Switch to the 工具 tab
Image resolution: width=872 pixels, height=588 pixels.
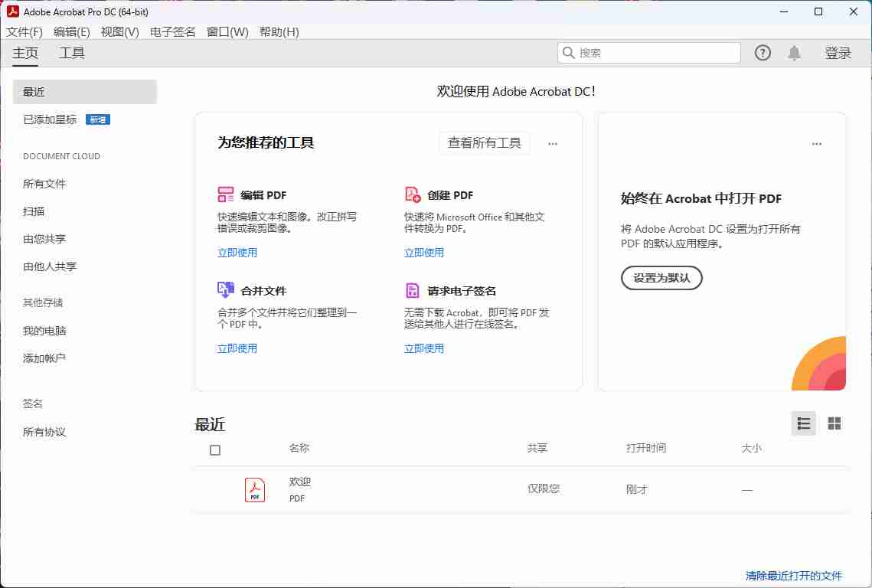[x=72, y=53]
